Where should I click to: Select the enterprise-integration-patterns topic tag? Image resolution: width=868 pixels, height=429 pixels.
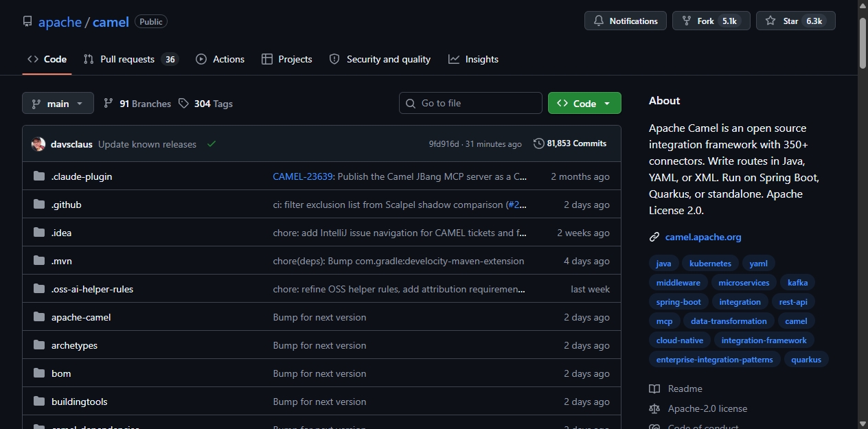714,360
